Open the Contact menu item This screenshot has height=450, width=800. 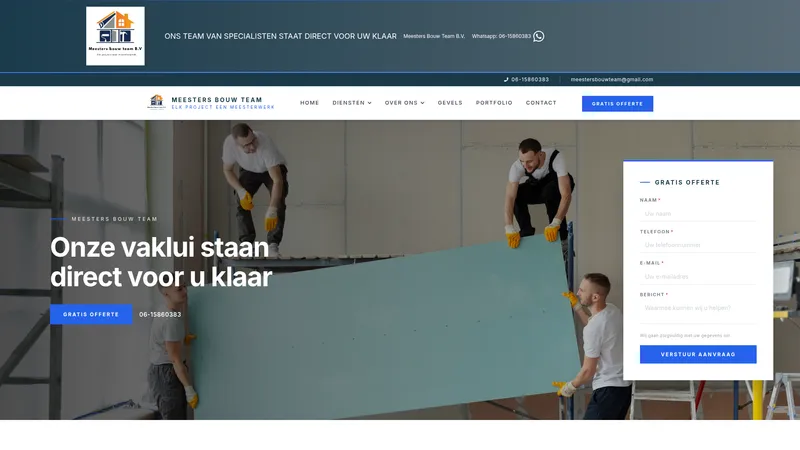coord(541,103)
